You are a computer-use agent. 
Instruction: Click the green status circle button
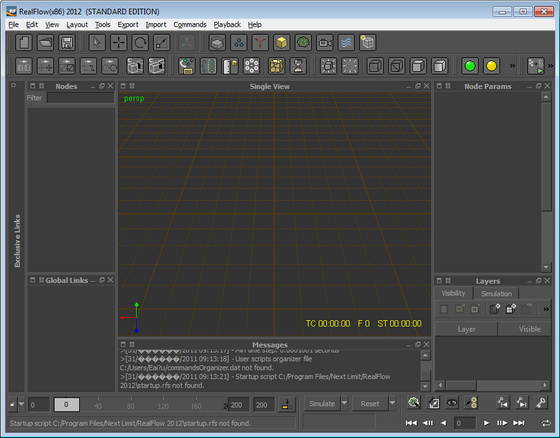[x=470, y=66]
